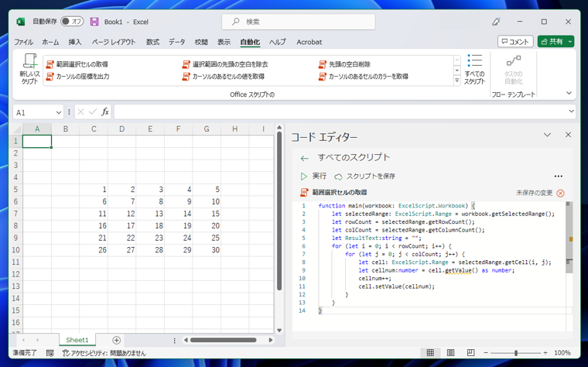Select row 5 header
The width and height of the screenshot is (588, 367).
click(x=15, y=190)
